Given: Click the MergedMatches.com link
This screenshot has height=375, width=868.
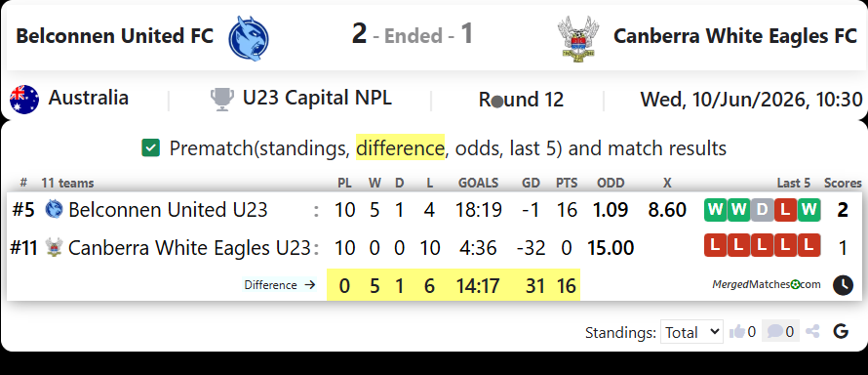Looking at the screenshot, I should coord(767,285).
